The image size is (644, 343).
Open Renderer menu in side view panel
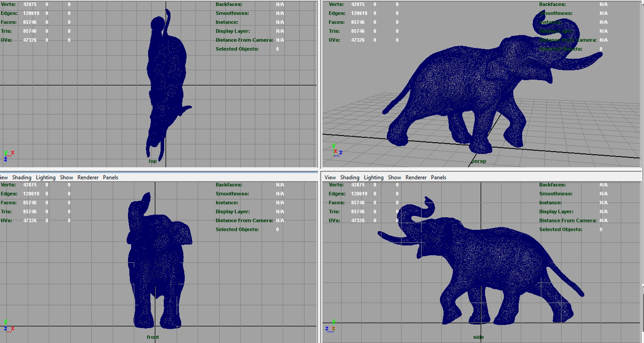click(416, 177)
